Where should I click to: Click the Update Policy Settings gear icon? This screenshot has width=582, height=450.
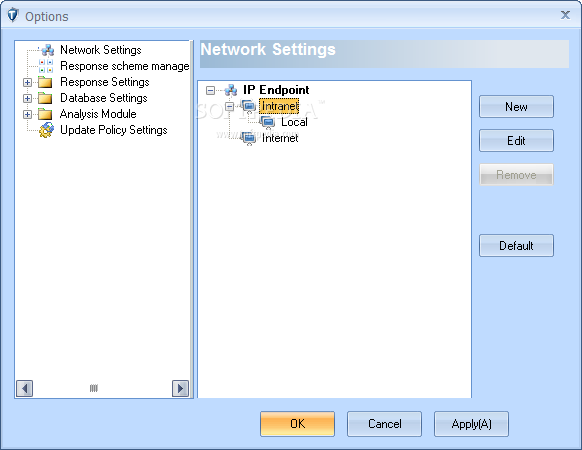46,130
